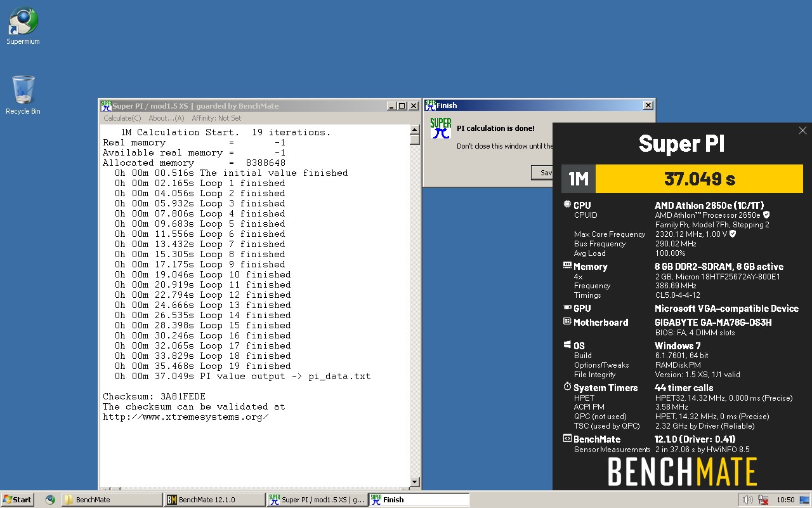Click the show desktop tray icon
The height and width of the screenshot is (508, 812).
click(804, 500)
